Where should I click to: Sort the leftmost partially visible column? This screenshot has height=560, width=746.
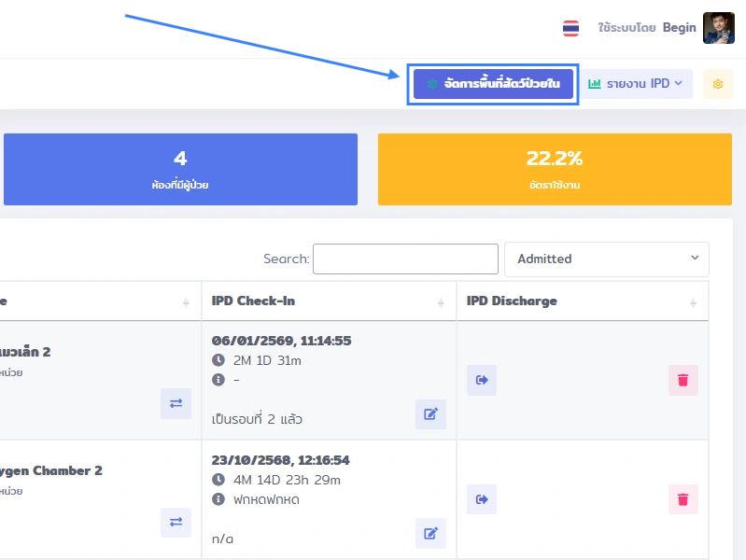pyautogui.click(x=101, y=301)
